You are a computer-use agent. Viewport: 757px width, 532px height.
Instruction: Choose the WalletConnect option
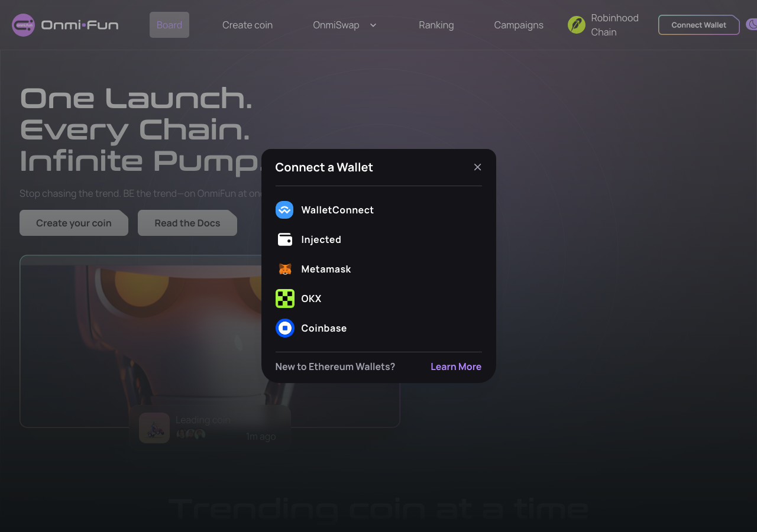[x=378, y=210]
